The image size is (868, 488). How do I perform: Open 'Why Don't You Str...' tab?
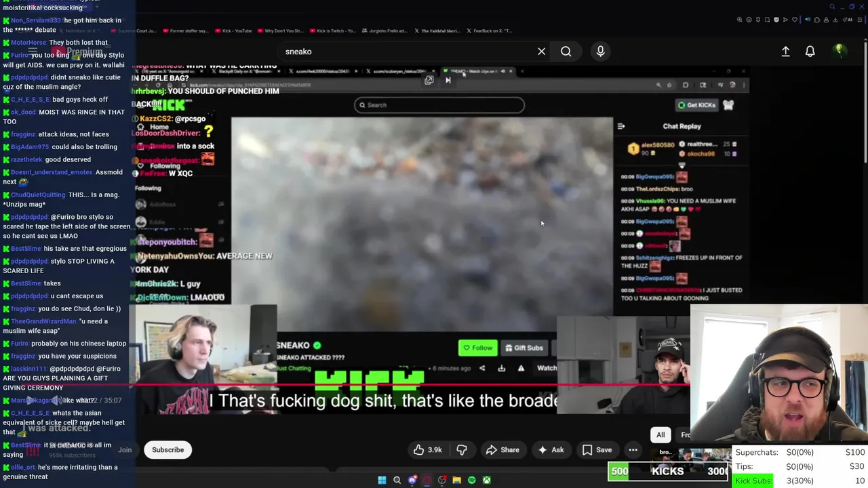point(279,30)
